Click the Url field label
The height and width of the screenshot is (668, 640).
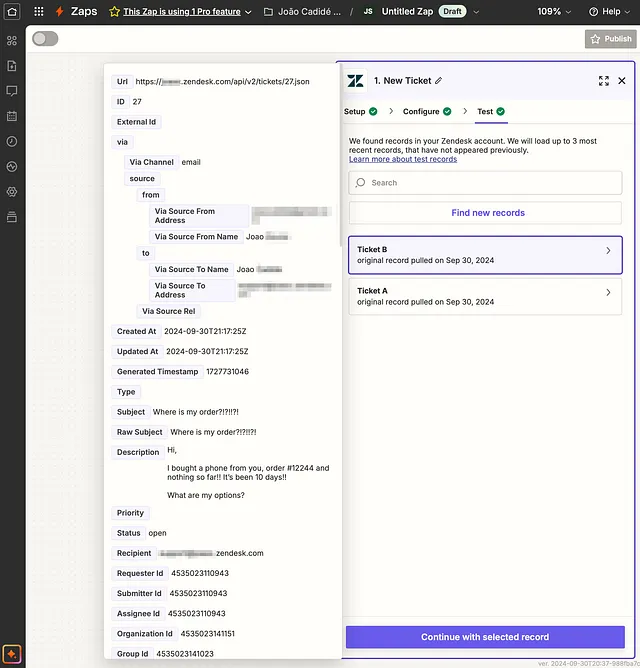(x=122, y=81)
